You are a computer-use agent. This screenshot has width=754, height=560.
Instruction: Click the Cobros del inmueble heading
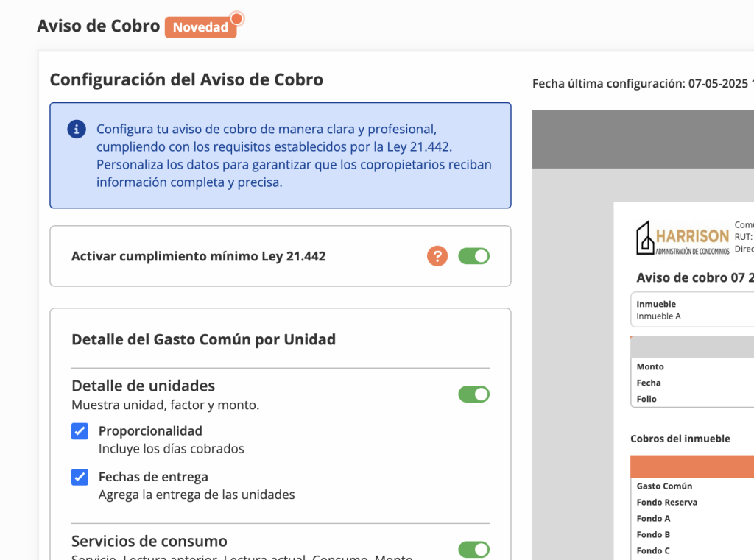pos(680,439)
